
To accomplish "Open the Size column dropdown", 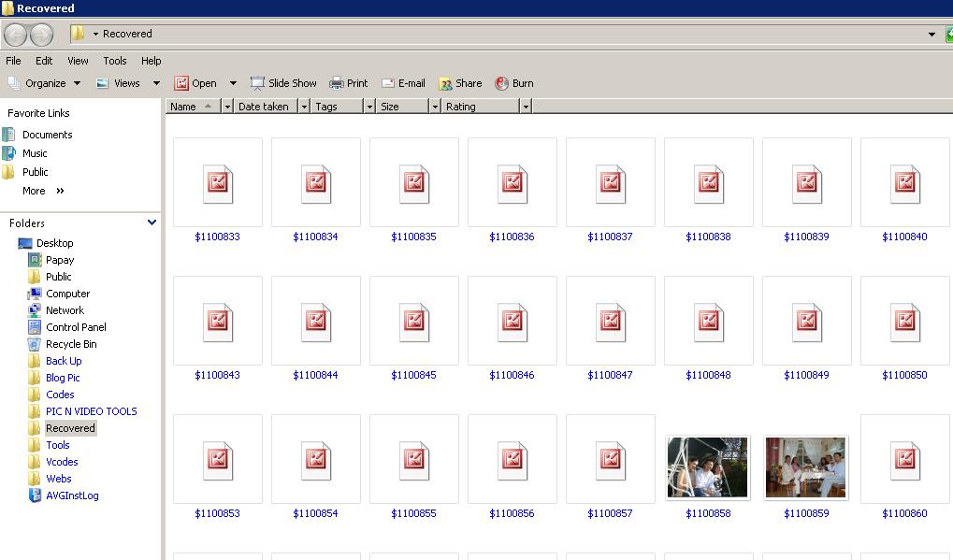I will pyautogui.click(x=435, y=107).
